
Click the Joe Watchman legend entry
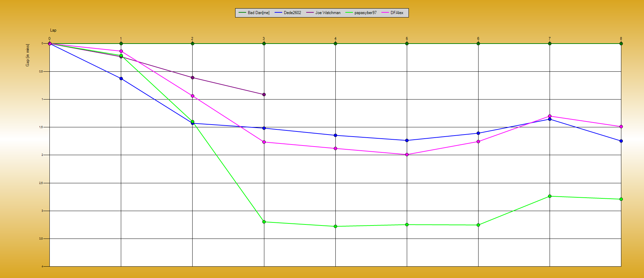coord(323,13)
